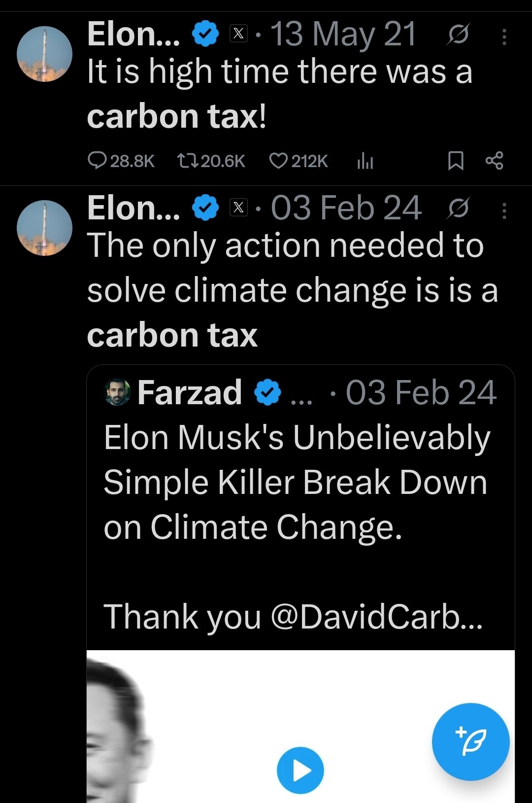Open more options for the 03 Feb 24 tweet

[x=504, y=210]
